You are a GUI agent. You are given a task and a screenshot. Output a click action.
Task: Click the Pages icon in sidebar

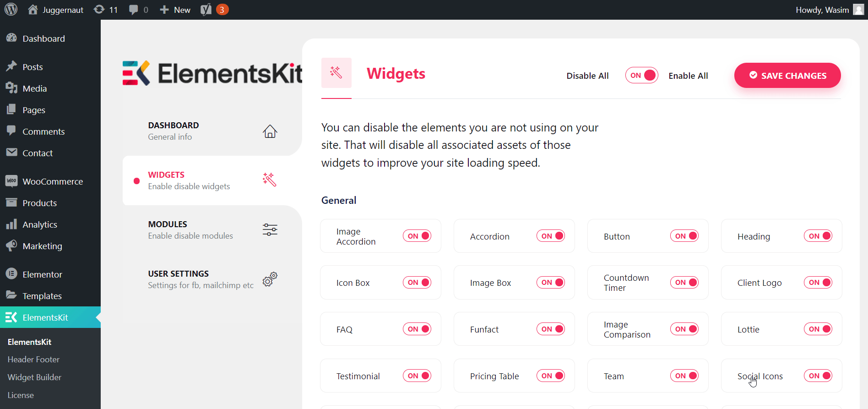(11, 109)
